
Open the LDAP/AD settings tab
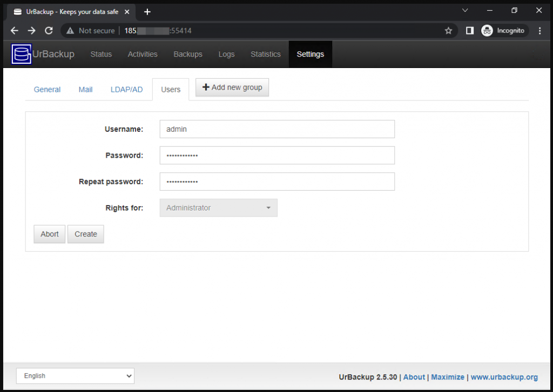click(x=126, y=90)
